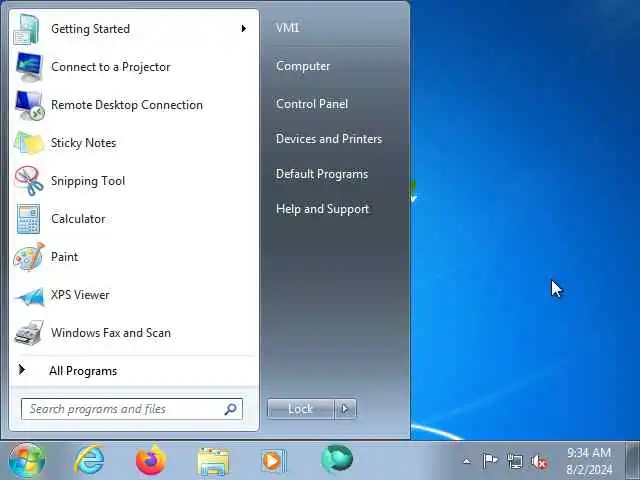This screenshot has height=480, width=640.
Task: Click the Windows Fax and Scan label
Action: pyautogui.click(x=111, y=333)
